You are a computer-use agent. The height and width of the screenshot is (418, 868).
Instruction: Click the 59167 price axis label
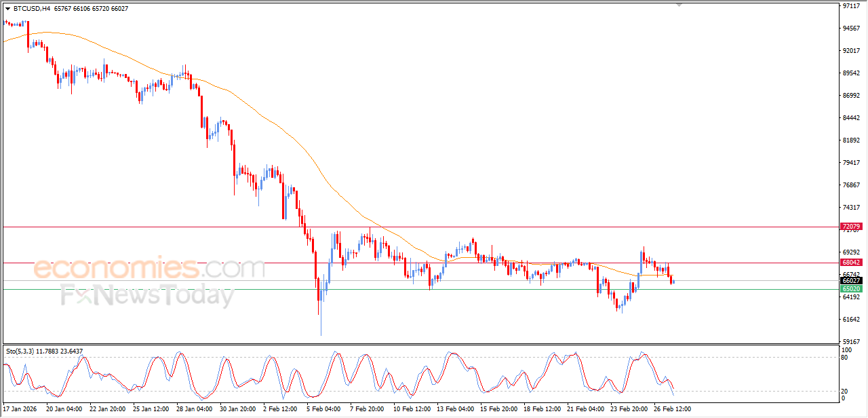852,342
